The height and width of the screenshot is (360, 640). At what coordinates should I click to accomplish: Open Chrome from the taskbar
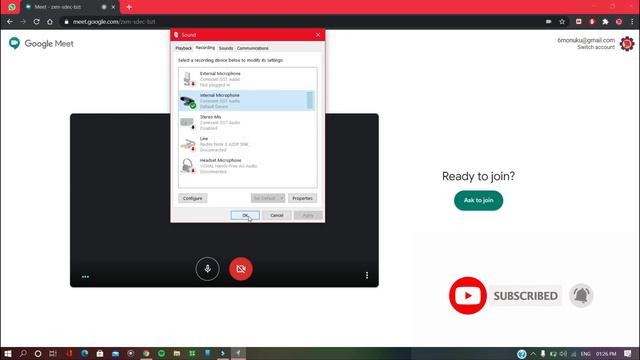[146, 353]
